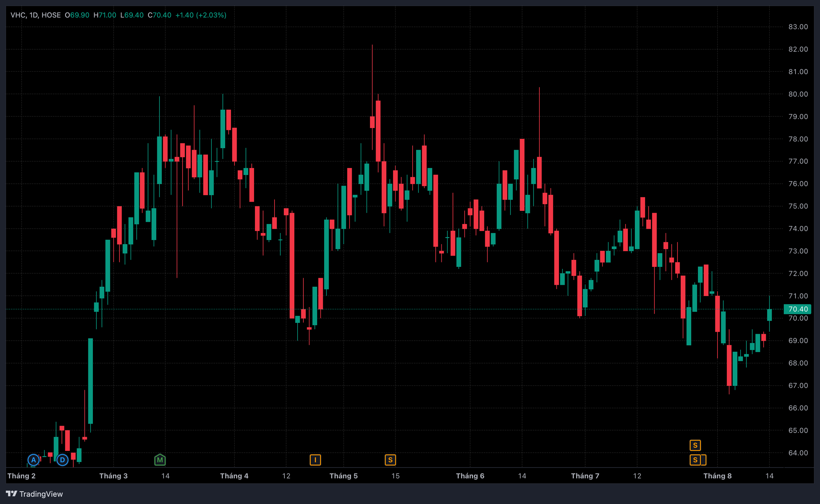
Task: Click the Tháng 3 time axis label
Action: (113, 476)
